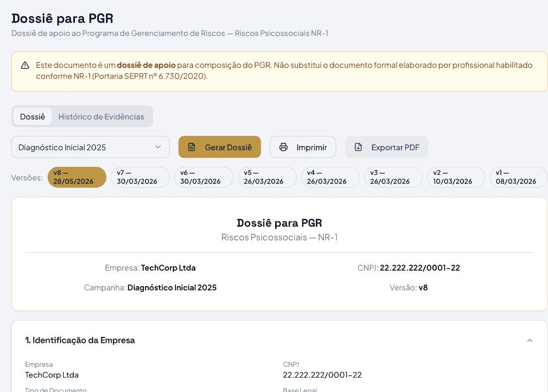Click the warning triangle icon in notice
The height and width of the screenshot is (392, 548).
pos(25,65)
